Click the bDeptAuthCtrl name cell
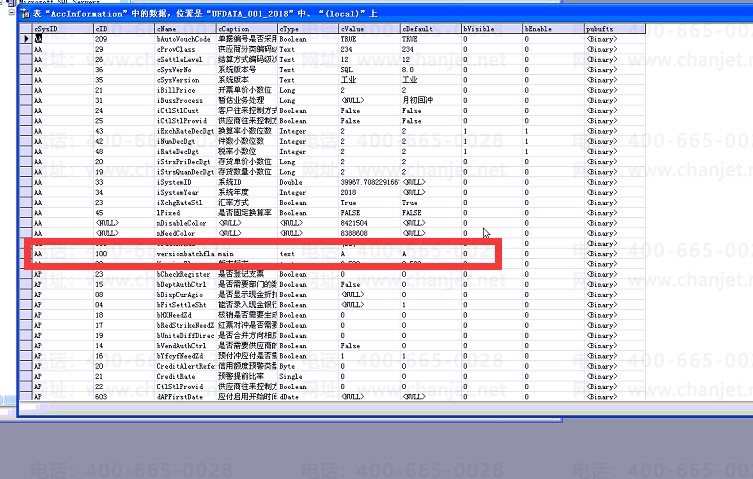Image resolution: width=753 pixels, height=479 pixels. coord(186,284)
